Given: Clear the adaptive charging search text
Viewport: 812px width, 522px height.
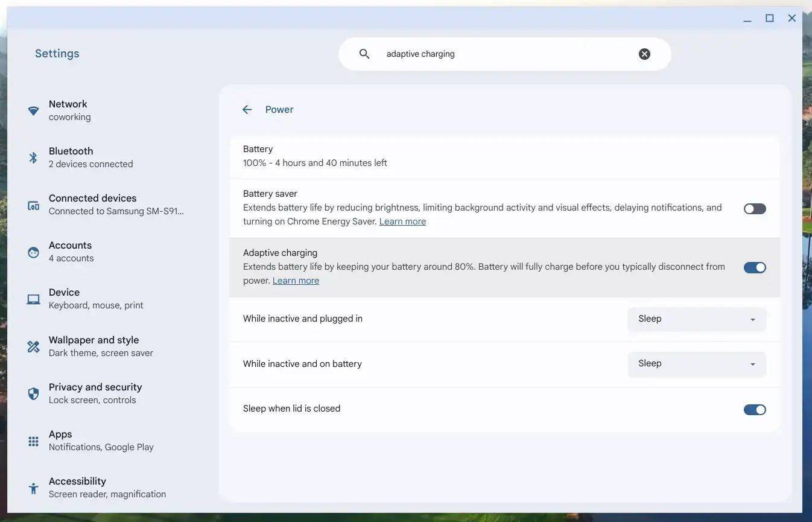Looking at the screenshot, I should pyautogui.click(x=645, y=54).
